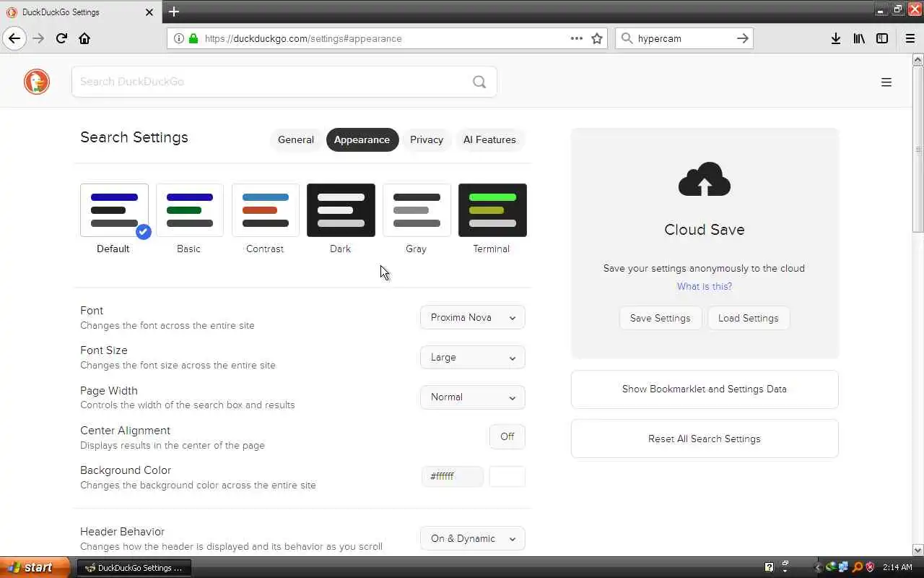Click Show Bookmarklet and Settings Data

(705, 389)
